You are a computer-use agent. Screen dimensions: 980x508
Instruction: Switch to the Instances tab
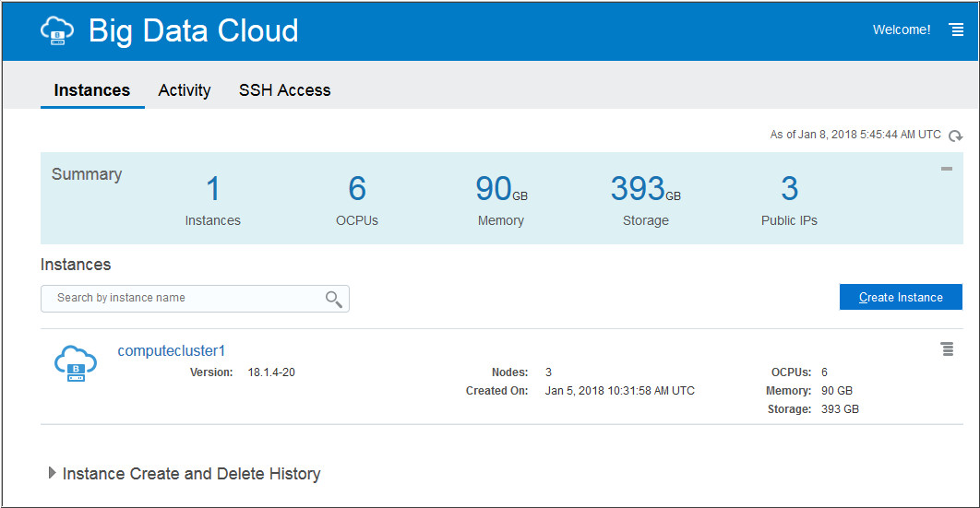92,90
